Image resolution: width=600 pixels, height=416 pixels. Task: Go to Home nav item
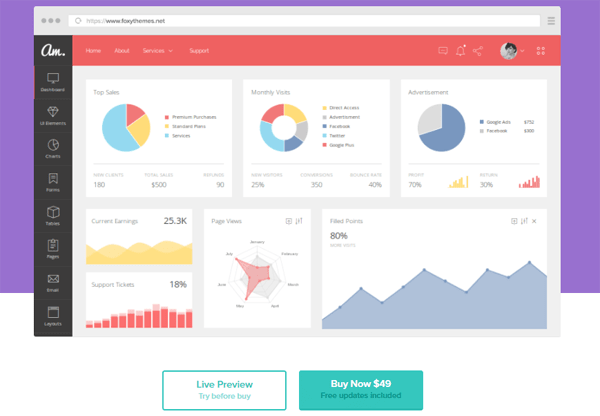tap(93, 51)
